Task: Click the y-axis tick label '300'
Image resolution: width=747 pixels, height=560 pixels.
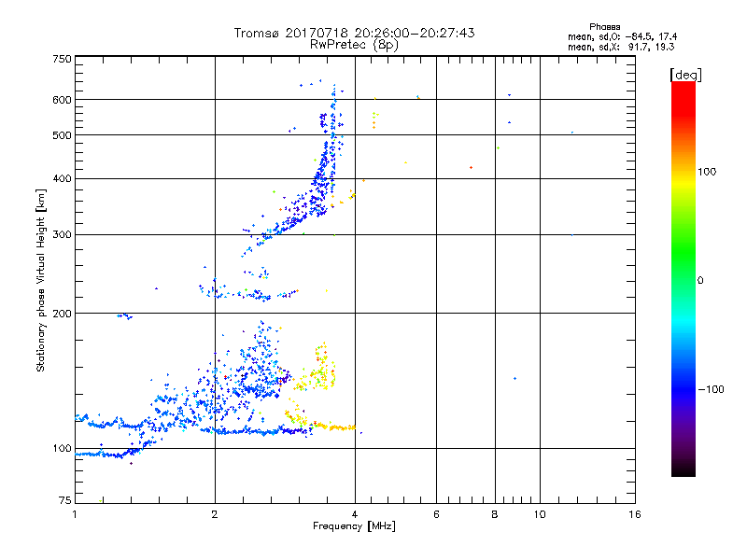Action: (62, 235)
